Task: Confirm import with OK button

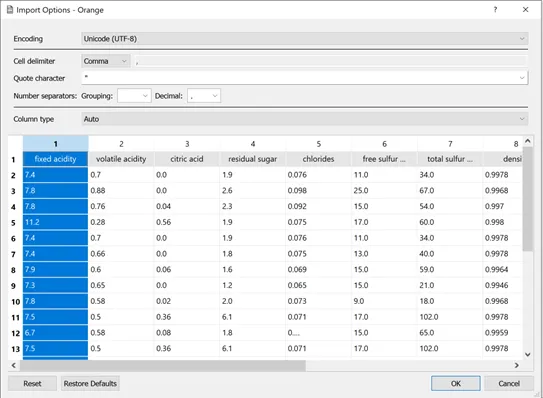Action: [x=456, y=383]
